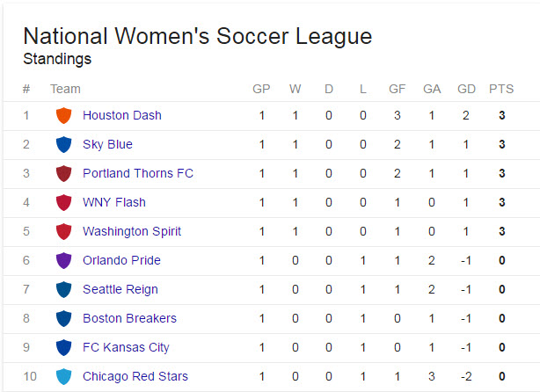Open the FC Kansas City link
Screen dimensions: 540x392
pyautogui.click(x=126, y=347)
